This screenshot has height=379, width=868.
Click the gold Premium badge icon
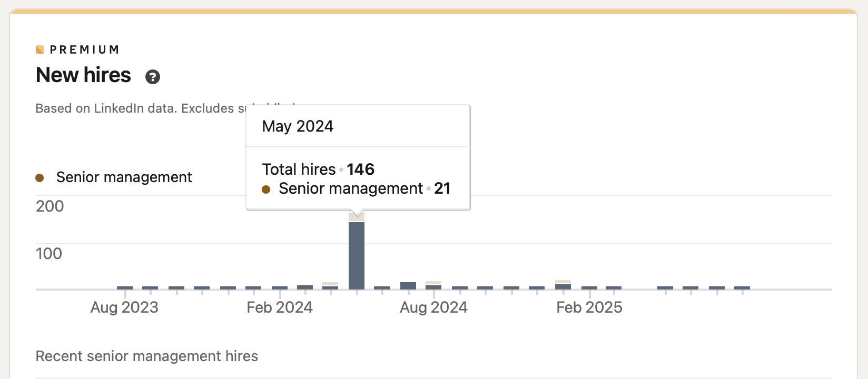click(x=40, y=49)
